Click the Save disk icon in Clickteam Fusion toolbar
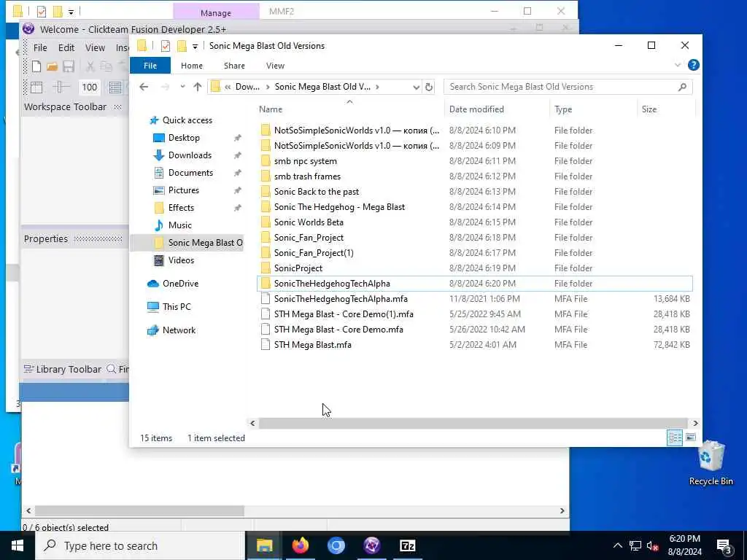Screen dimensions: 747x560 68,66
